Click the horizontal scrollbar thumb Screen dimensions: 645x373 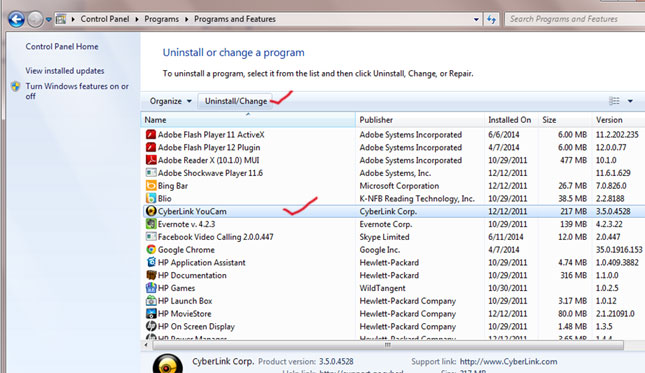pos(387,345)
